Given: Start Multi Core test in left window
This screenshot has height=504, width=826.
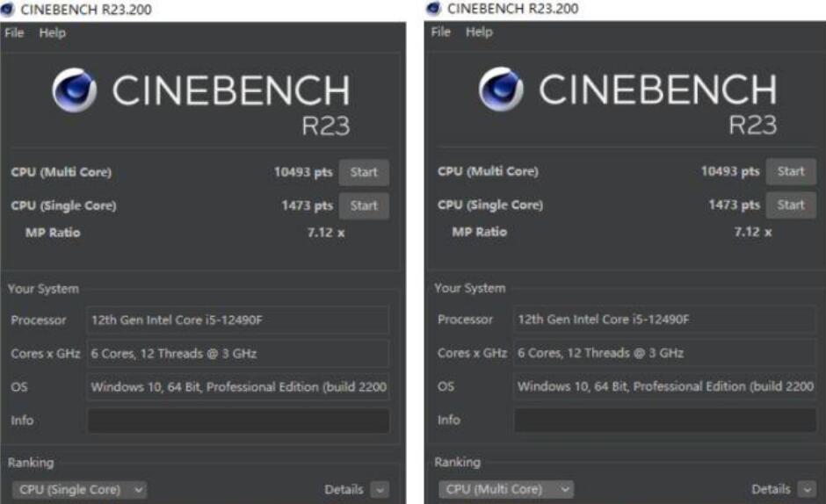Looking at the screenshot, I should coord(364,172).
